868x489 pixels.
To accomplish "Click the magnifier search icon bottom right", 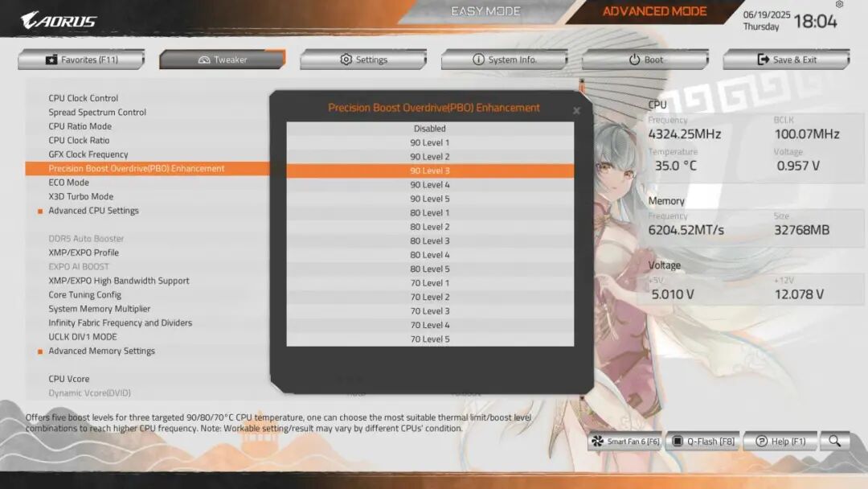I will 834,441.
